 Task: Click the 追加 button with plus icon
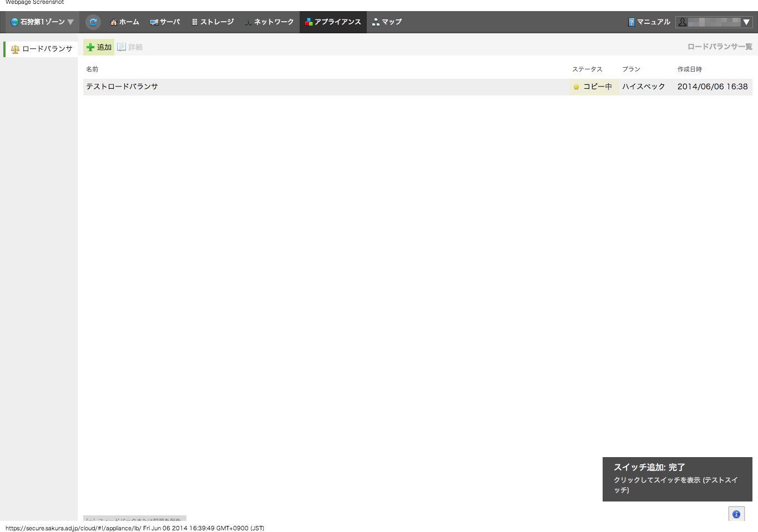99,47
